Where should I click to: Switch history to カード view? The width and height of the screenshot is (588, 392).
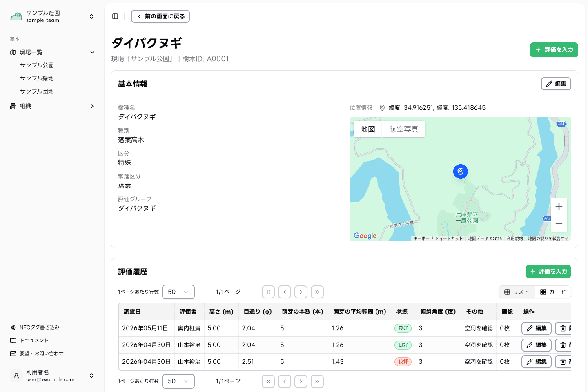pos(553,292)
